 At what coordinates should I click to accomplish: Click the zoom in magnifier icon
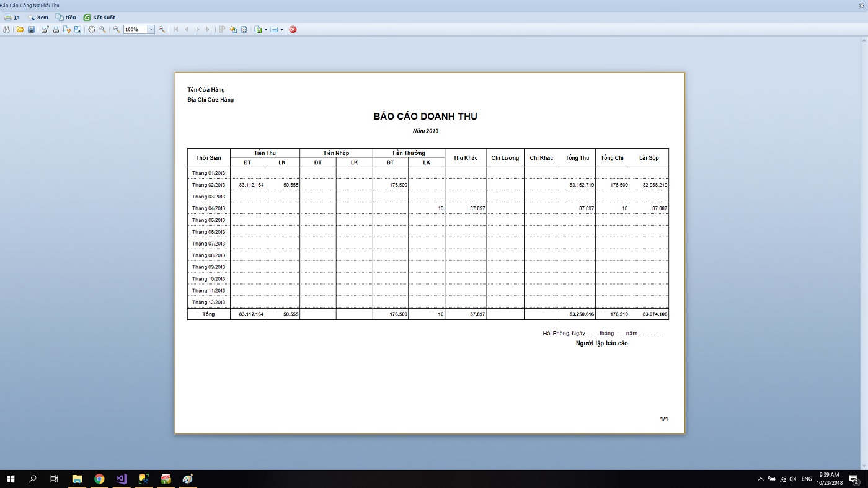pyautogui.click(x=162, y=29)
